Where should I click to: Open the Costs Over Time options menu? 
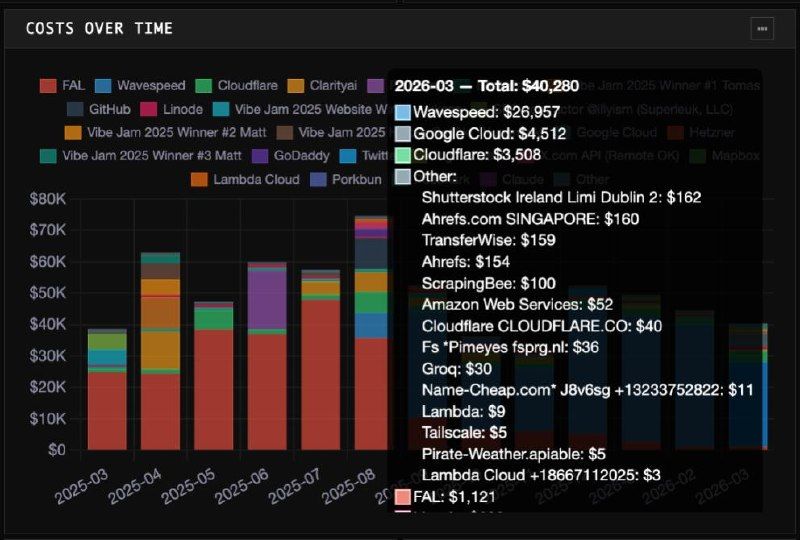[x=762, y=29]
